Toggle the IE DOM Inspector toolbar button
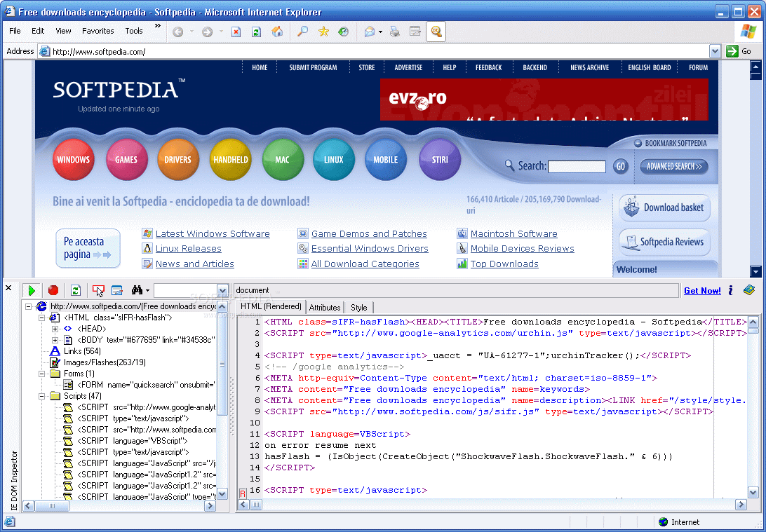The image size is (766, 532). [x=436, y=32]
